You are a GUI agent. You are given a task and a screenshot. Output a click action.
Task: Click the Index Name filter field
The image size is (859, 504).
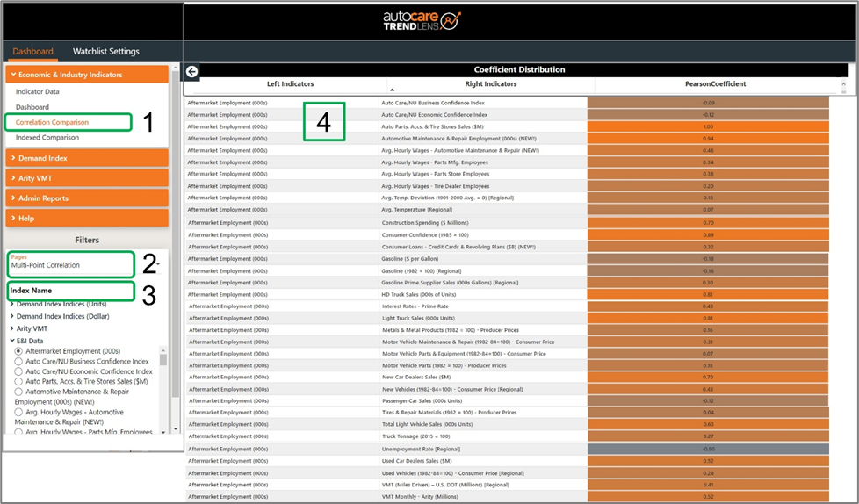pyautogui.click(x=70, y=291)
